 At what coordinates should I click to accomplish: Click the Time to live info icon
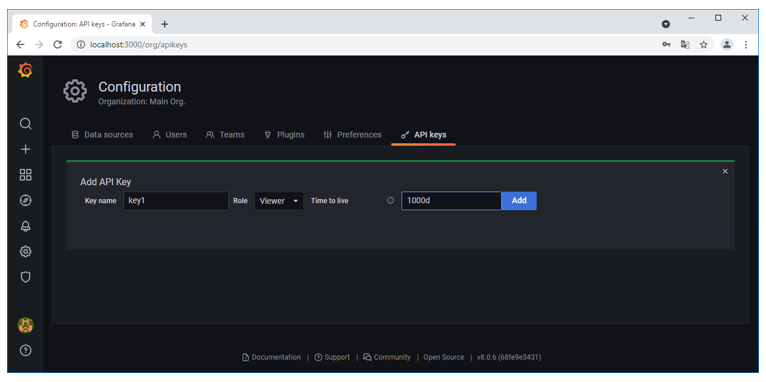[390, 200]
